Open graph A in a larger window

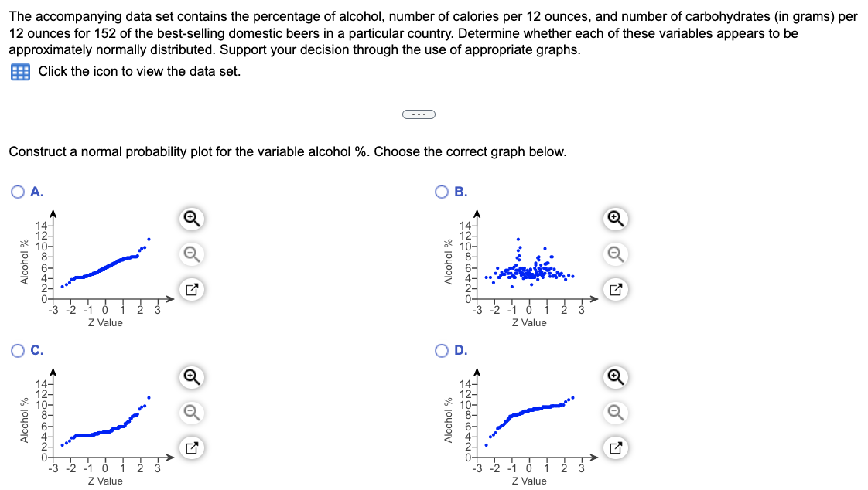[190, 289]
